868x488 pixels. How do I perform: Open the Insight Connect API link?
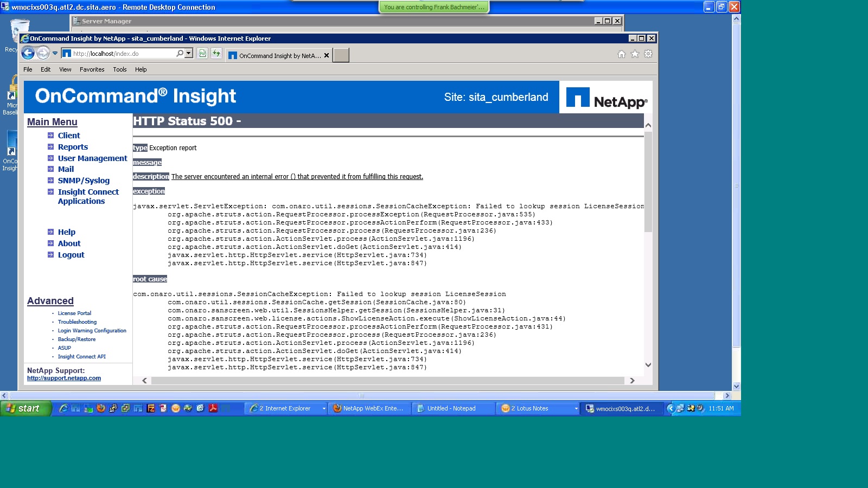click(x=82, y=357)
